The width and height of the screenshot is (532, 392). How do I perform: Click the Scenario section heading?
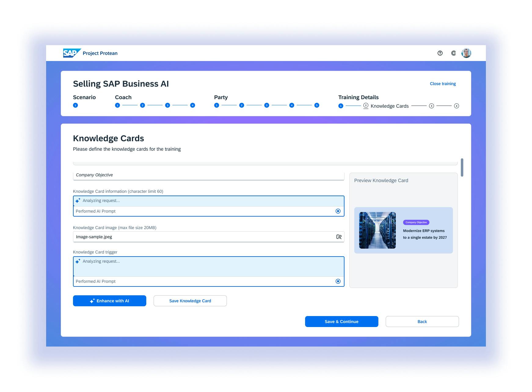pos(84,97)
